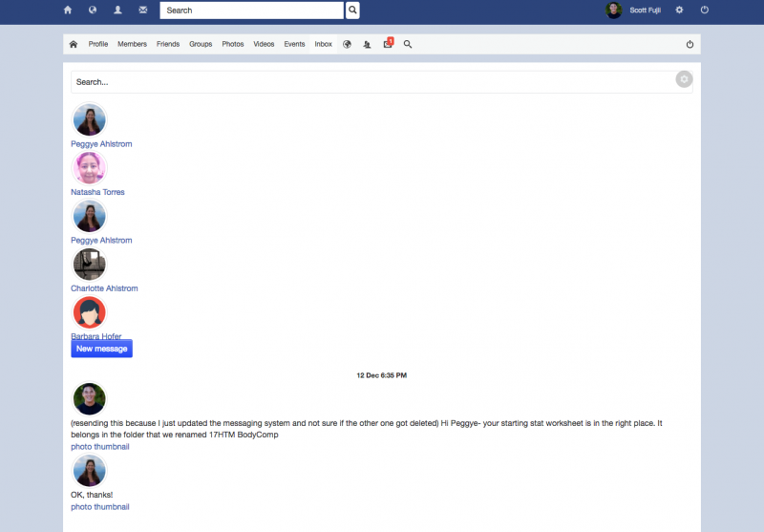Open the Friends menu item

click(x=168, y=44)
